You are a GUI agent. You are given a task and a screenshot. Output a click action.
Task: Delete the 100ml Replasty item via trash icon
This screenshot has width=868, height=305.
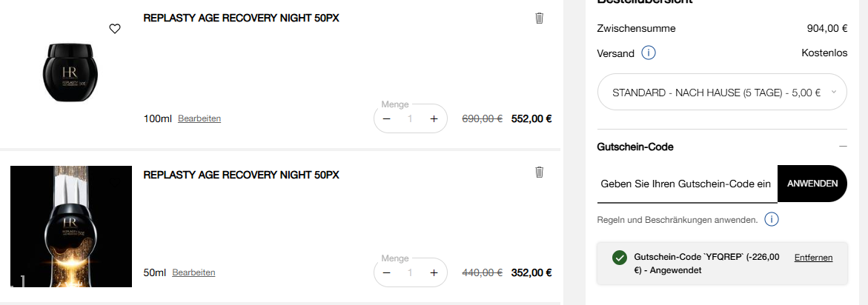pyautogui.click(x=539, y=18)
